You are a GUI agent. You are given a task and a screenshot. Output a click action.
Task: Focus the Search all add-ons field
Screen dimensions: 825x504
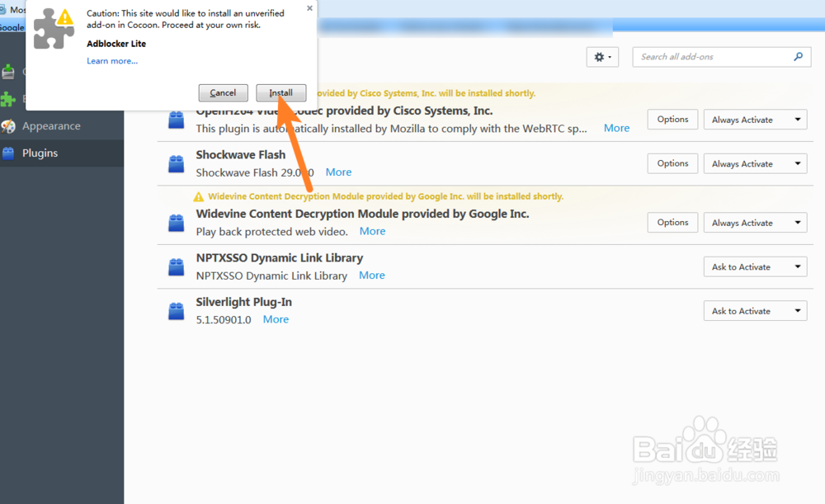pyautogui.click(x=722, y=57)
